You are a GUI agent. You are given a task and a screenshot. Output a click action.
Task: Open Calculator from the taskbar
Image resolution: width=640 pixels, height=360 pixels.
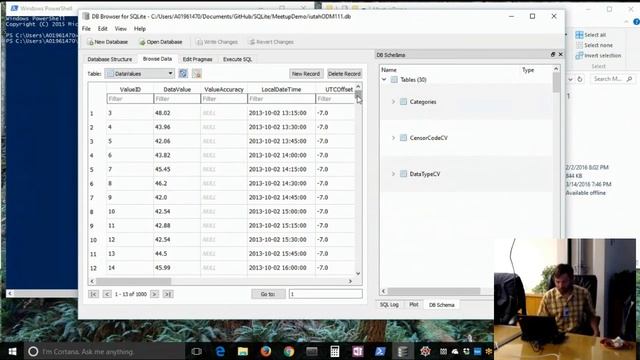click(335, 351)
